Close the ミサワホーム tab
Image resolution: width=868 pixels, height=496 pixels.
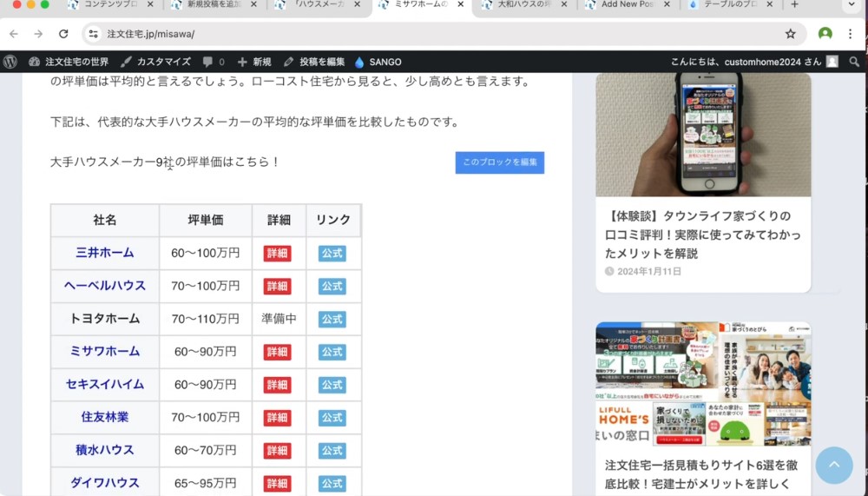pyautogui.click(x=460, y=4)
